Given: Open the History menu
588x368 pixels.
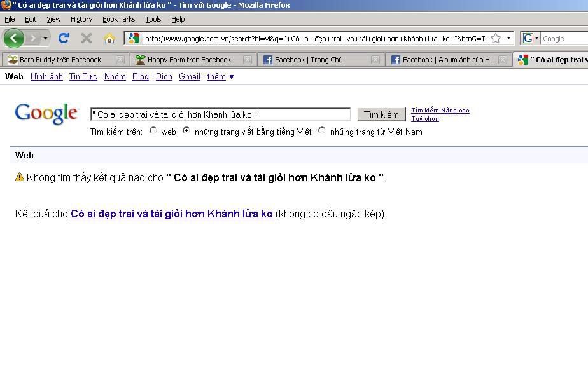Looking at the screenshot, I should 81,19.
